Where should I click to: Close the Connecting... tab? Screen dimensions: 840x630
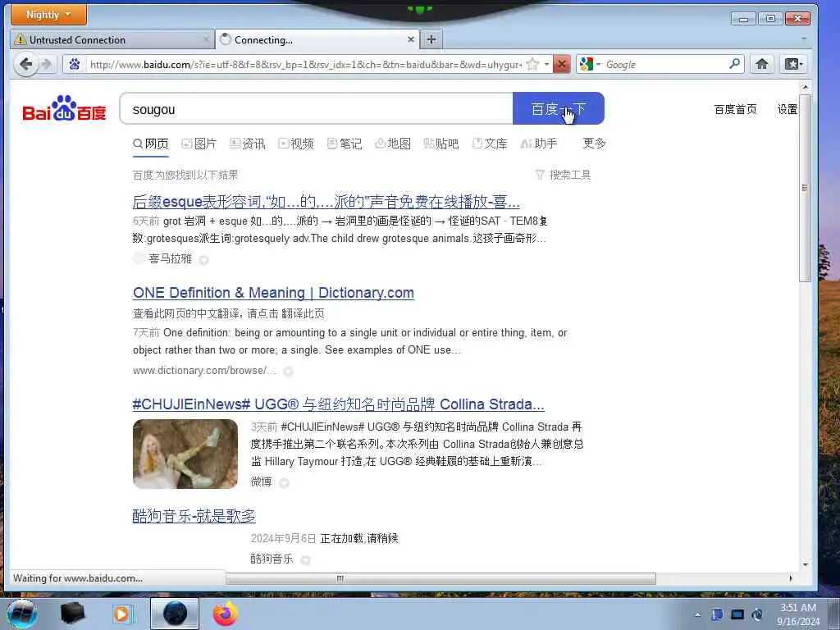click(x=410, y=39)
